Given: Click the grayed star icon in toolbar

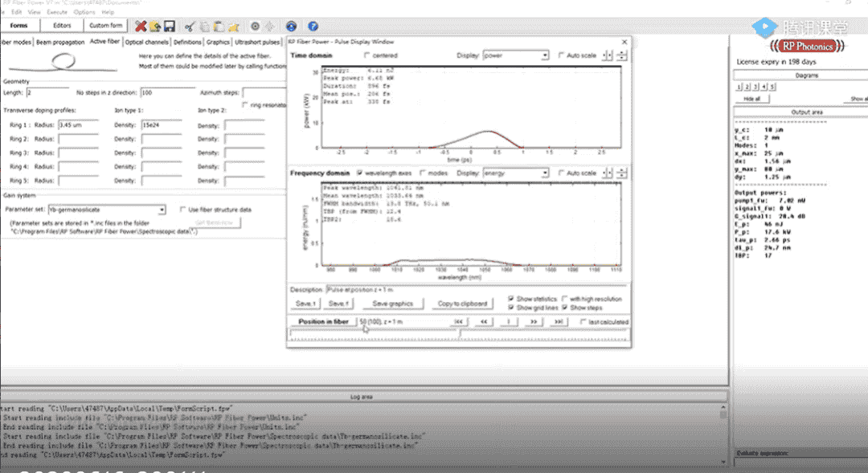Looking at the screenshot, I should [x=269, y=26].
